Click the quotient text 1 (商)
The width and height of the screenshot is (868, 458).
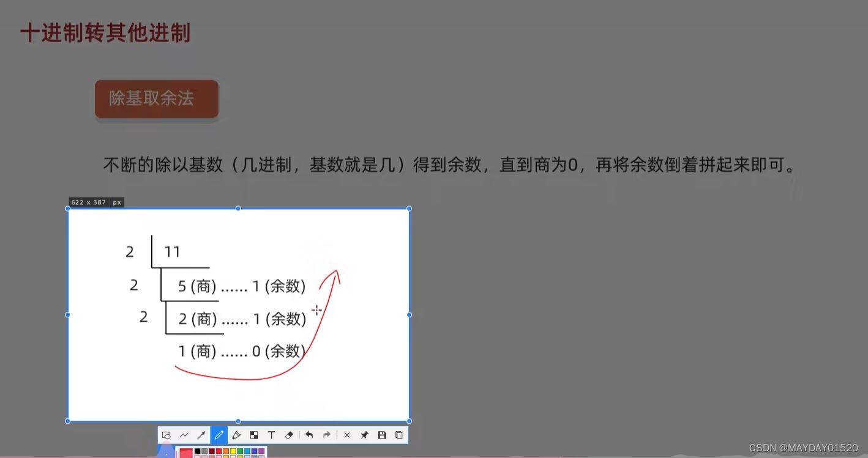click(198, 351)
